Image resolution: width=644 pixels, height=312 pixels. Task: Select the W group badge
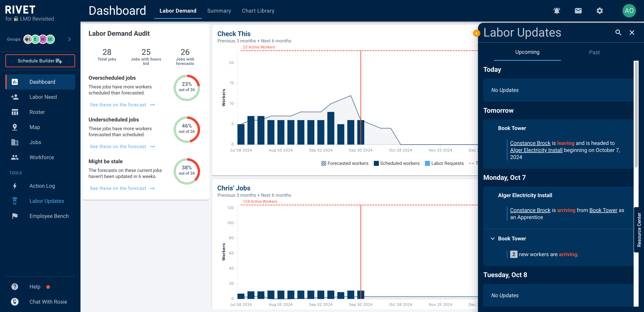(x=43, y=39)
